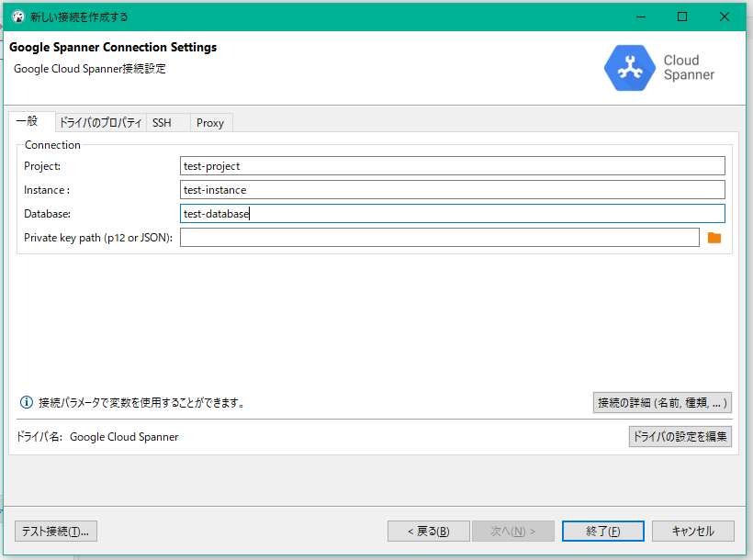
Task: Click the Instance: label
Action: [47, 190]
